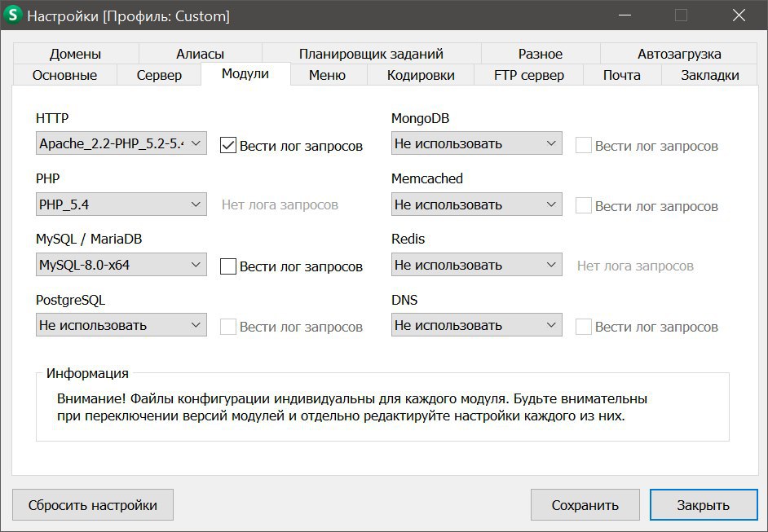Click the MySQL / MariaDB label
The image size is (768, 532).
pyautogui.click(x=89, y=239)
